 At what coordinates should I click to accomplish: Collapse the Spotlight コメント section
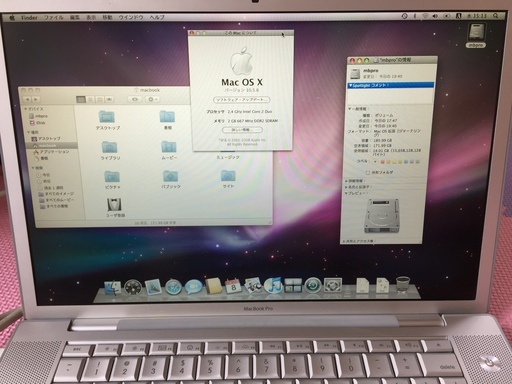pyautogui.click(x=351, y=85)
